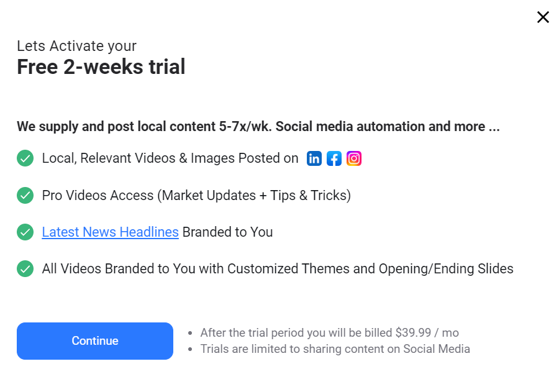Select the "We supply and post local content" line
This screenshot has height=392, width=559.
tap(258, 127)
